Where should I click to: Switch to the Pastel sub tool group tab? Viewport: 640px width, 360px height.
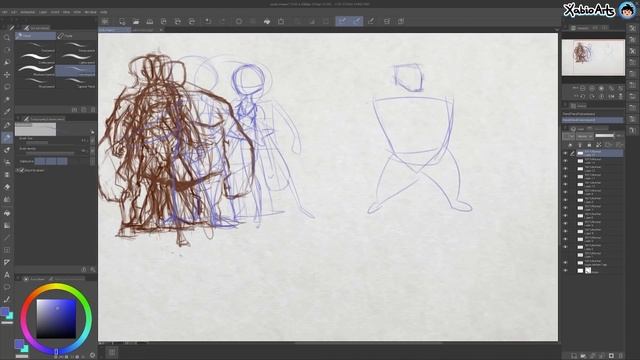(x=77, y=36)
